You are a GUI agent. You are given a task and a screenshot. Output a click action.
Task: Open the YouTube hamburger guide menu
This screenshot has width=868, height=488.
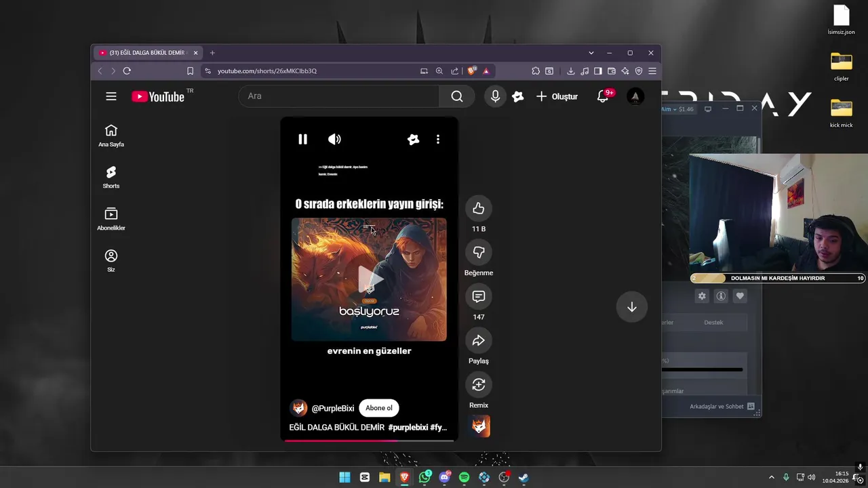111,96
